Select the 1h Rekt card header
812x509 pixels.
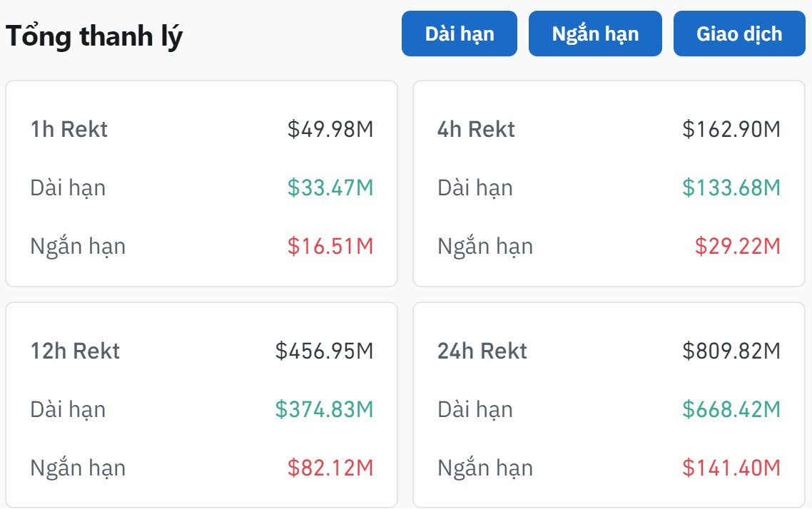(x=68, y=129)
